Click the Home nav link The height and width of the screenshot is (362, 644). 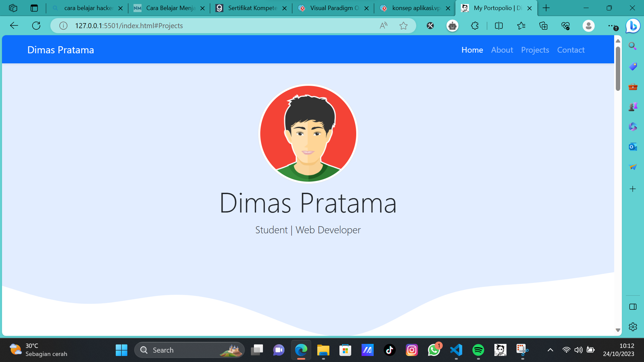pos(472,50)
